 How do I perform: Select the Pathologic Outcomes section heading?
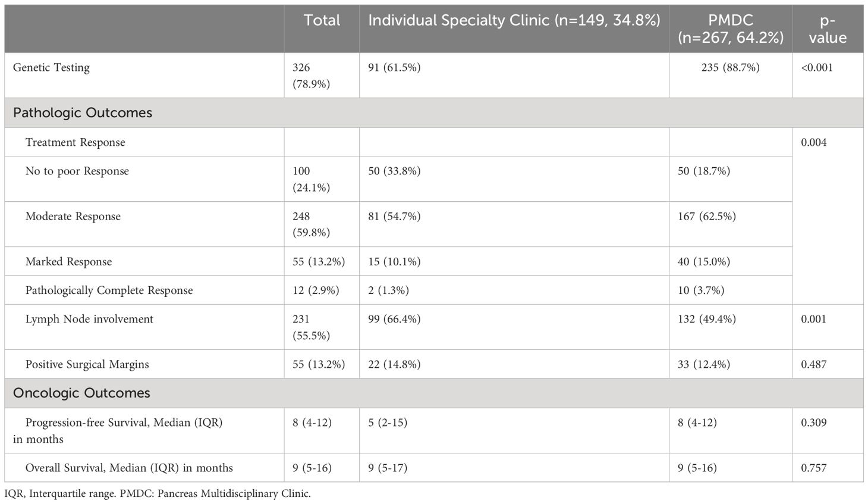83,112
